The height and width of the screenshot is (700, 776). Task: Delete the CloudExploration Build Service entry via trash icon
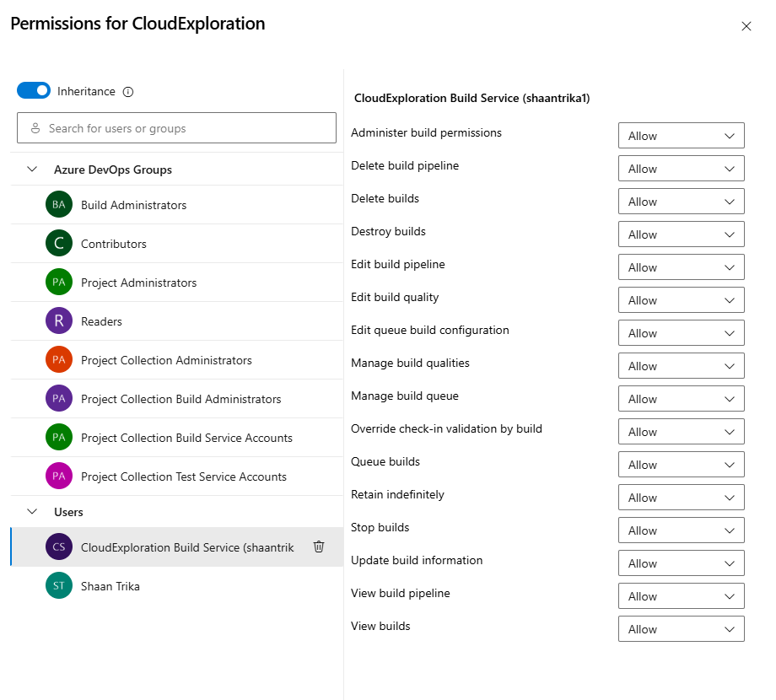[319, 547]
